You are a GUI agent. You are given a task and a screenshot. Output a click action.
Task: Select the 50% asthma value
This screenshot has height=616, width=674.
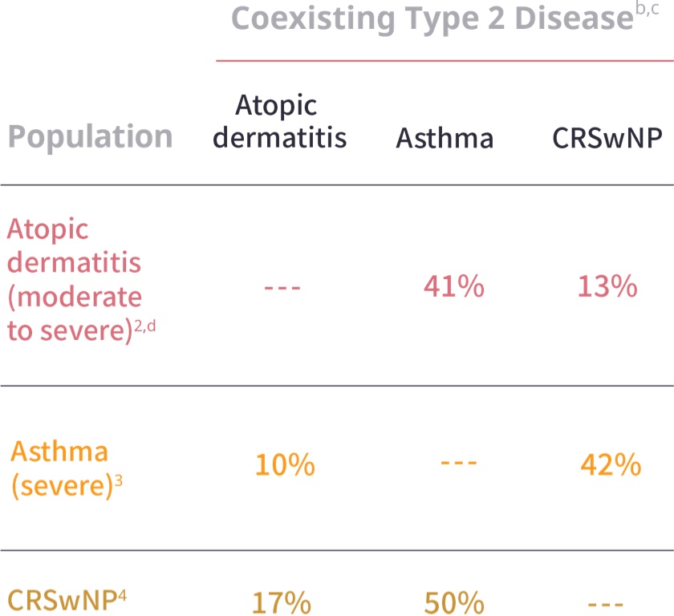point(453,602)
